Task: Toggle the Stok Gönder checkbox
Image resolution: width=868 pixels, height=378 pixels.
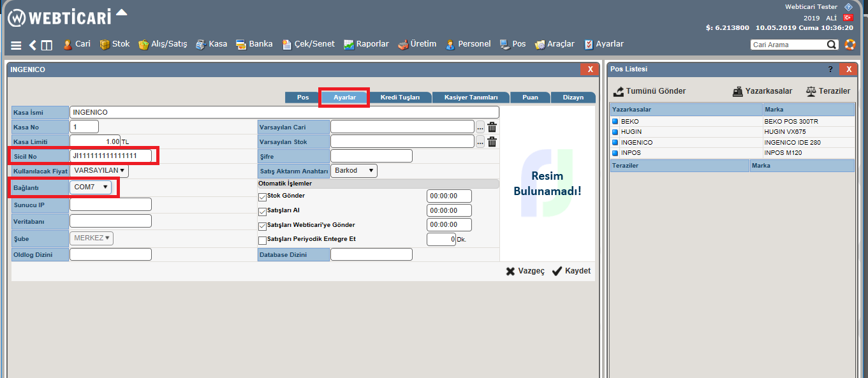Action: tap(262, 197)
